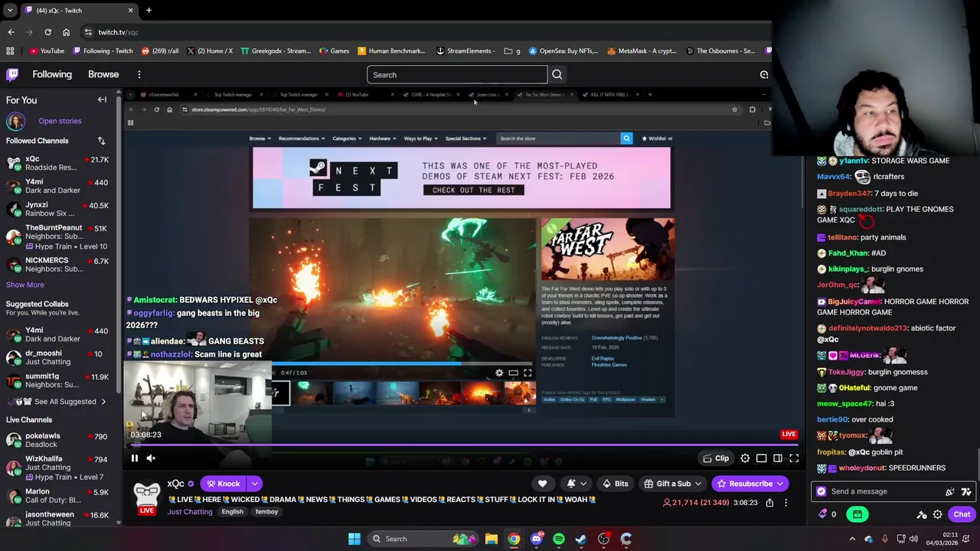Screen dimensions: 980x551
Task: Open the Gift a Sub dropdown
Action: pyautogui.click(x=673, y=484)
